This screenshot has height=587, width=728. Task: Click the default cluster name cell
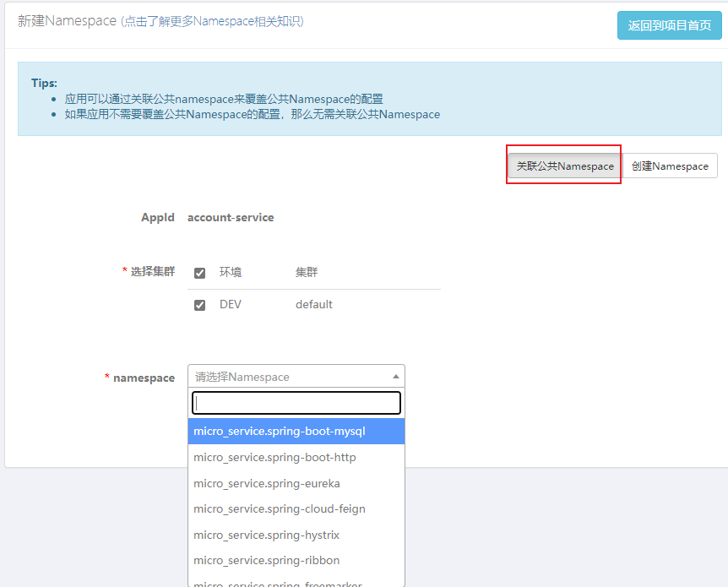(x=314, y=305)
